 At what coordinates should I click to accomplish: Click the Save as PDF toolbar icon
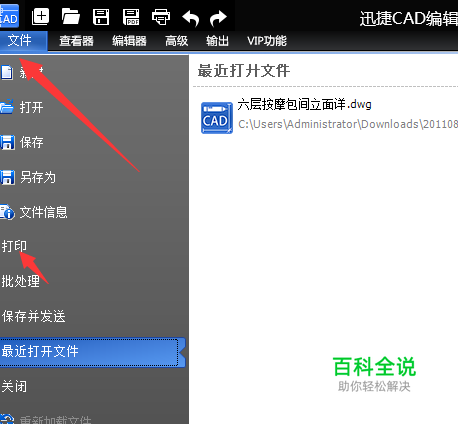point(131,17)
